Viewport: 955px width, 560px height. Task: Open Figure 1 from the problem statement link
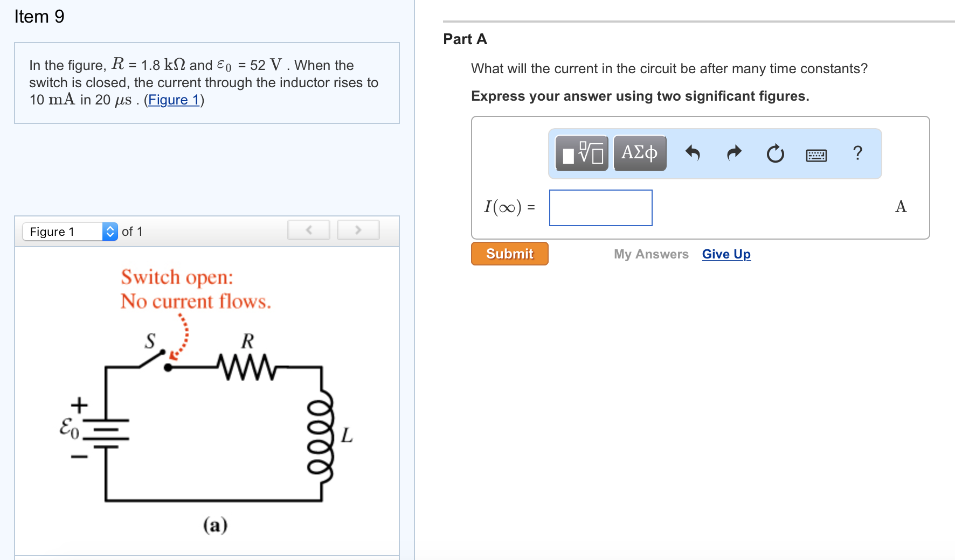pyautogui.click(x=174, y=100)
